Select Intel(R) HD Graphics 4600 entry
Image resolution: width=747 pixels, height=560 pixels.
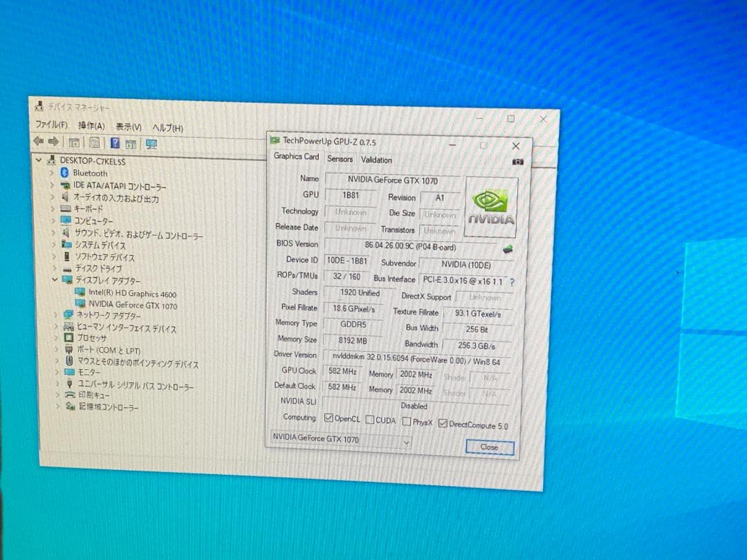click(x=132, y=294)
